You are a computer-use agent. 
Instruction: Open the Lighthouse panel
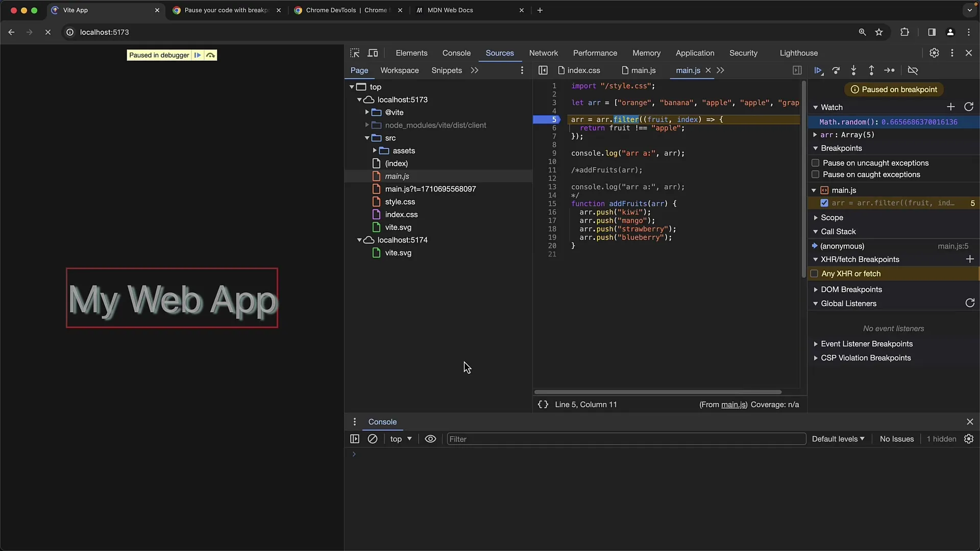799,53
